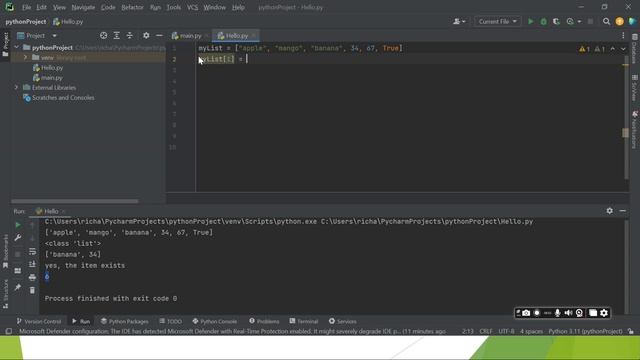Viewport: 640px width, 360px height.
Task: Open run configuration wrench icon
Action: pos(18,238)
